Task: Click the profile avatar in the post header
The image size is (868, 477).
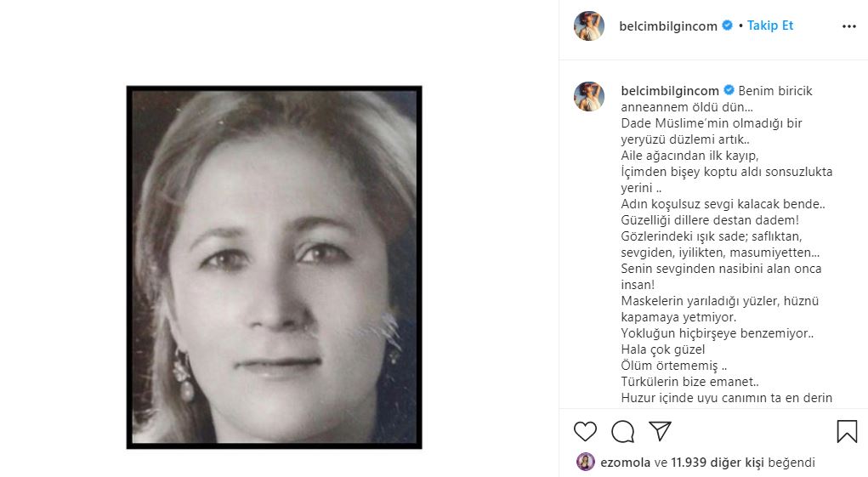Action: [589, 26]
